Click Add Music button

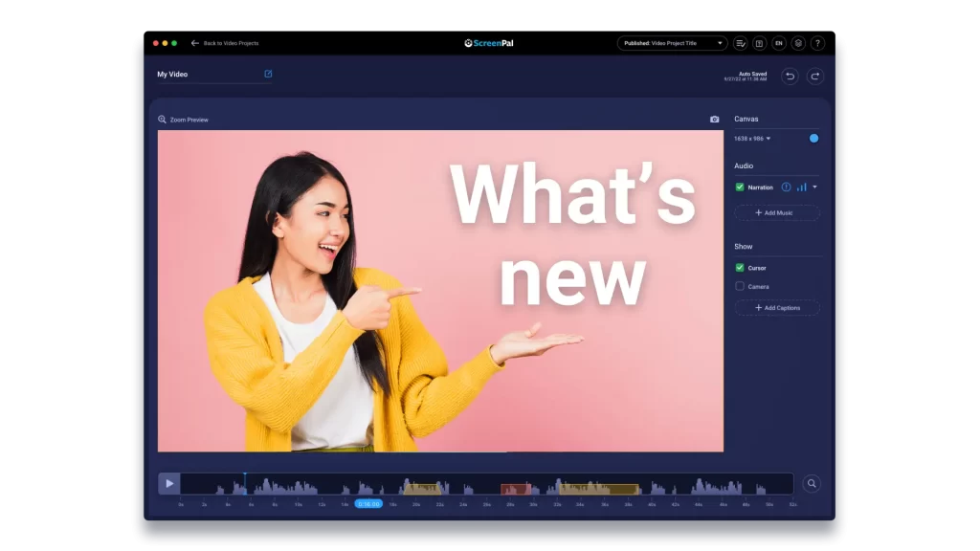777,213
